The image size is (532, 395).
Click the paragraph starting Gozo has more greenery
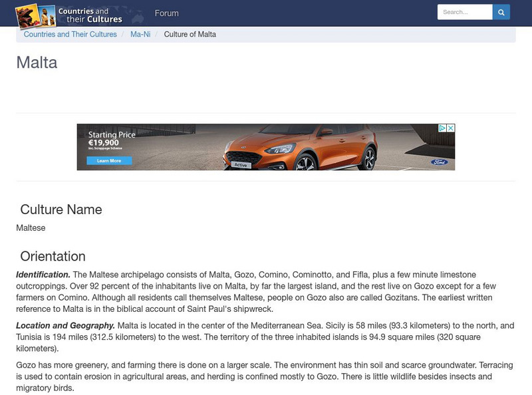pyautogui.click(x=265, y=376)
